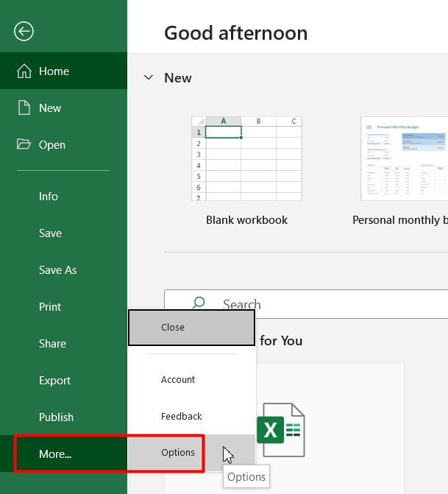Open the Excel file icon under For You
The width and height of the screenshot is (448, 494).
tap(280, 430)
